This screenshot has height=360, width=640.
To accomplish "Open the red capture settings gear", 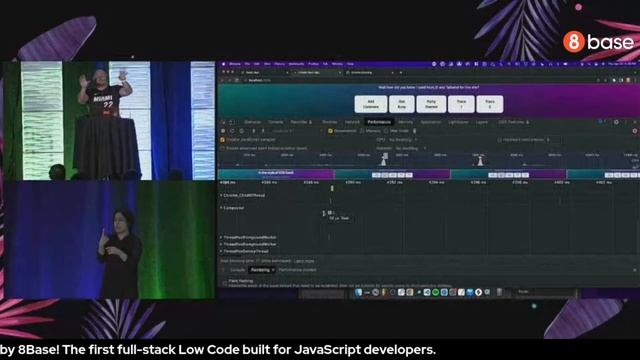I will (x=635, y=131).
